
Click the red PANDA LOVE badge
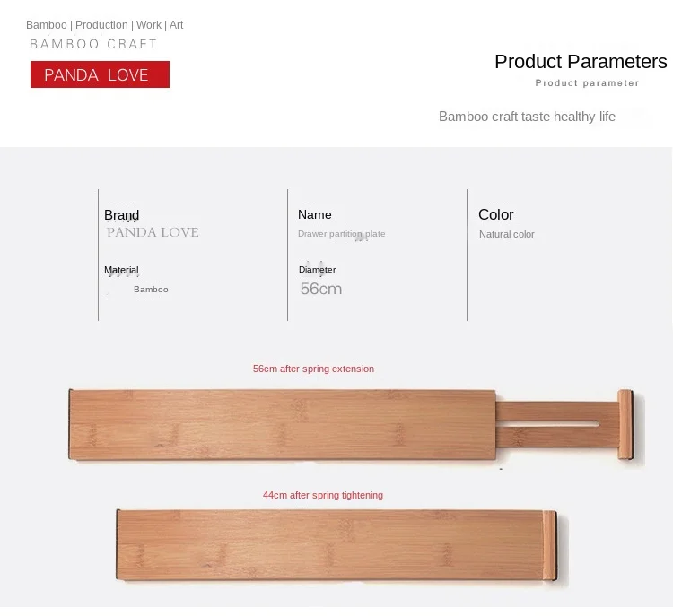[100, 74]
